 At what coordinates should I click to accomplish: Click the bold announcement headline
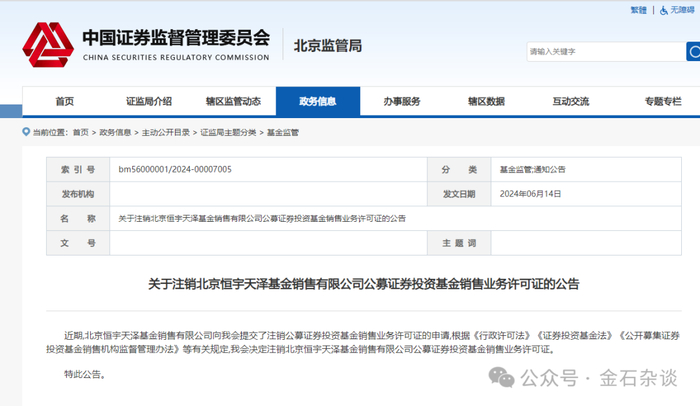coord(364,284)
